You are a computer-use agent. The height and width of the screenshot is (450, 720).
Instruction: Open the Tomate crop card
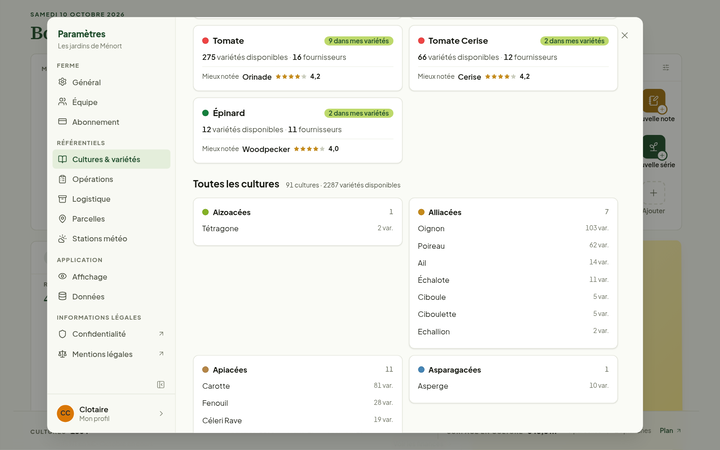[298, 58]
